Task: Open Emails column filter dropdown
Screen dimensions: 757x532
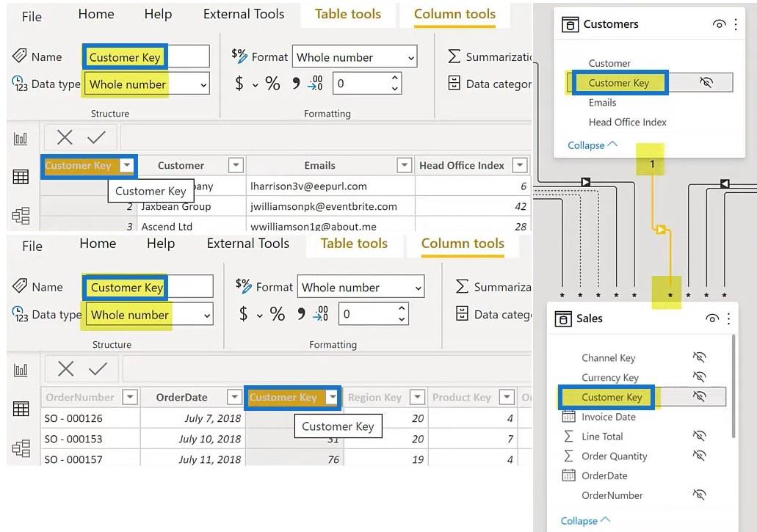Action: pyautogui.click(x=404, y=165)
